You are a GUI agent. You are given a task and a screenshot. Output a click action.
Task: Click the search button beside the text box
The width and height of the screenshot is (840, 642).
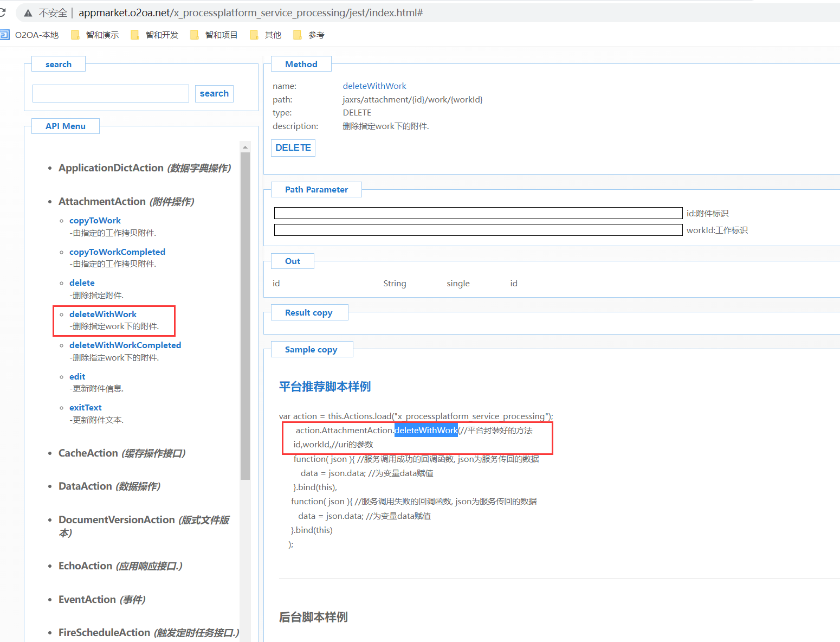[x=214, y=93]
